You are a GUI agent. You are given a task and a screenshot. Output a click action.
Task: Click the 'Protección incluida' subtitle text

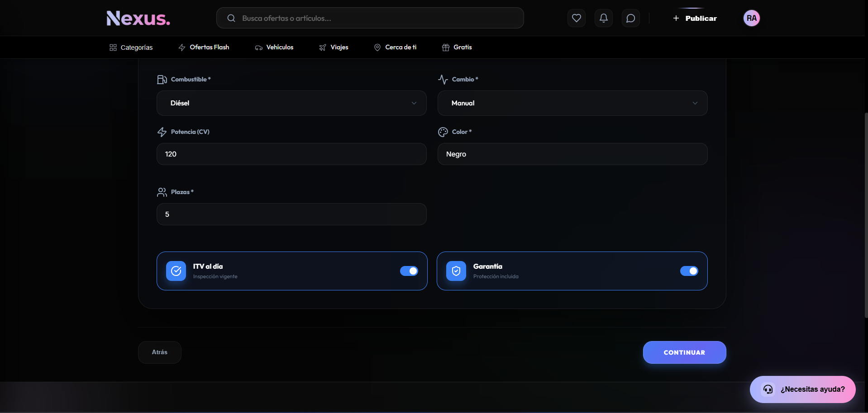point(496,276)
